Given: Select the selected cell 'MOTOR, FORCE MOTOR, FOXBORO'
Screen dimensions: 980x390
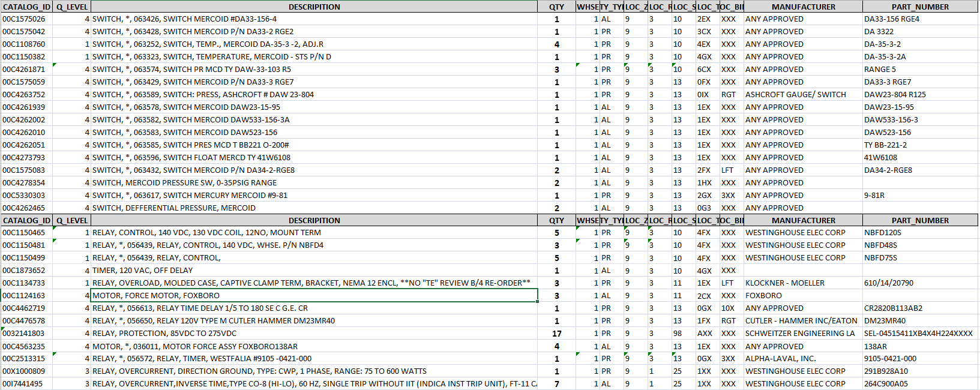Looking at the screenshot, I should pos(314,296).
